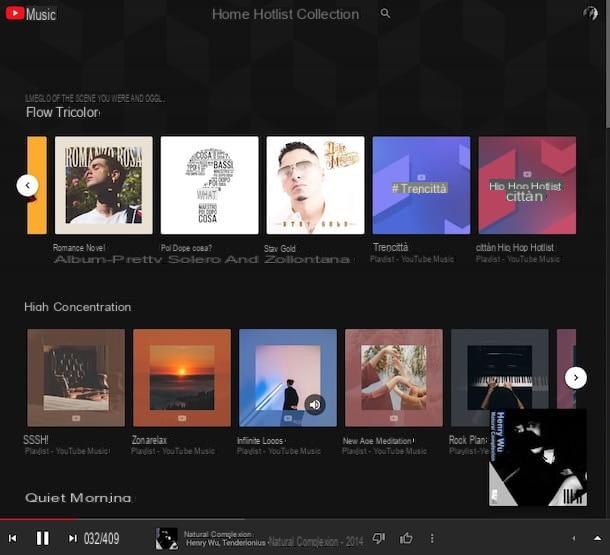The width and height of the screenshot is (610, 555).
Task: Switch to the Hotlist tab
Action: [272, 14]
